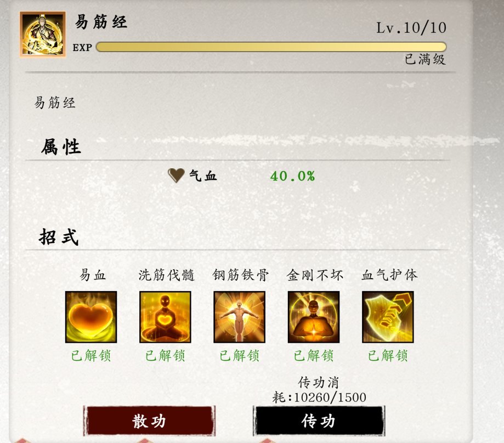Viewport: 504px width, 443px height.
Task: Click the 招式 section heading
Action: [x=59, y=237]
